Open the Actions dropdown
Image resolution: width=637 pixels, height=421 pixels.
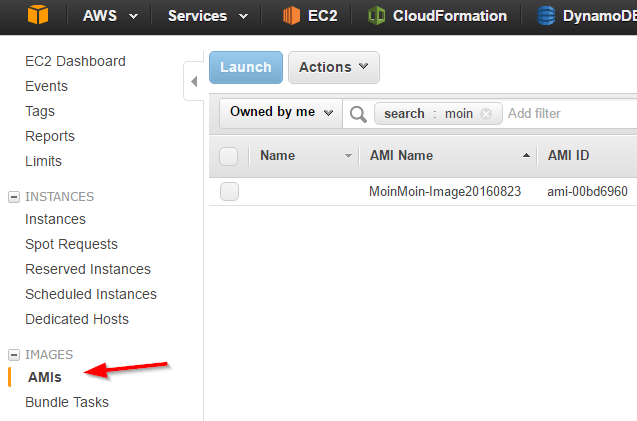click(x=334, y=67)
